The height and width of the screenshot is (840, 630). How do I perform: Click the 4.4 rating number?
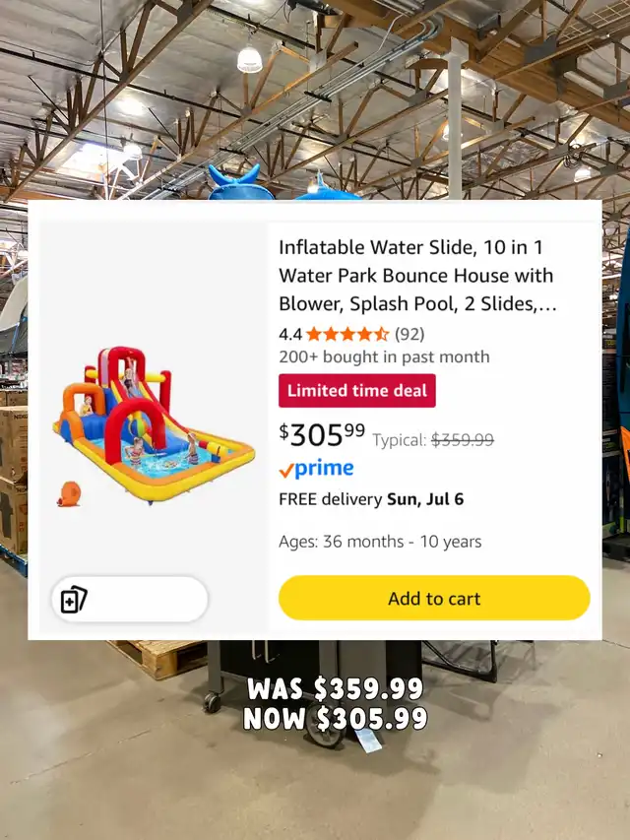coord(290,334)
